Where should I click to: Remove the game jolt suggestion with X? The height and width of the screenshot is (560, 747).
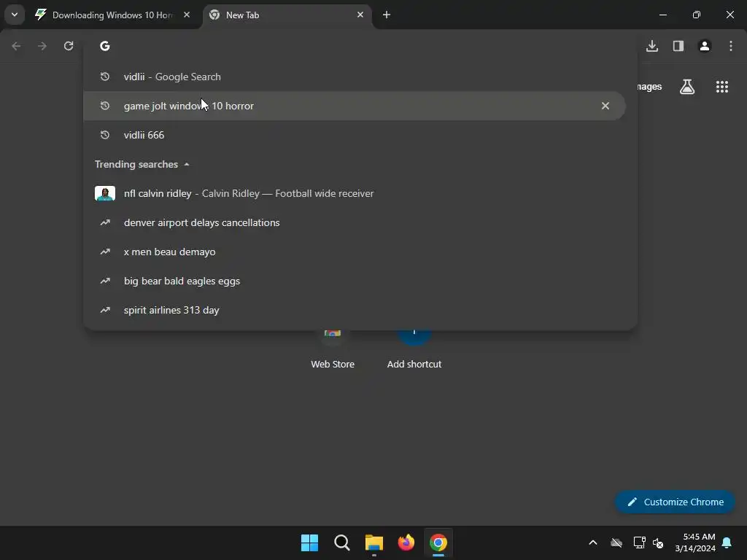605,106
